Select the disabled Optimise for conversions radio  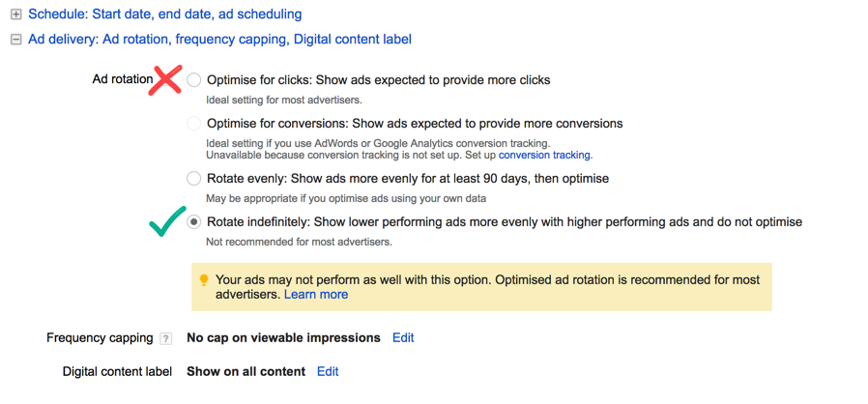tap(195, 124)
